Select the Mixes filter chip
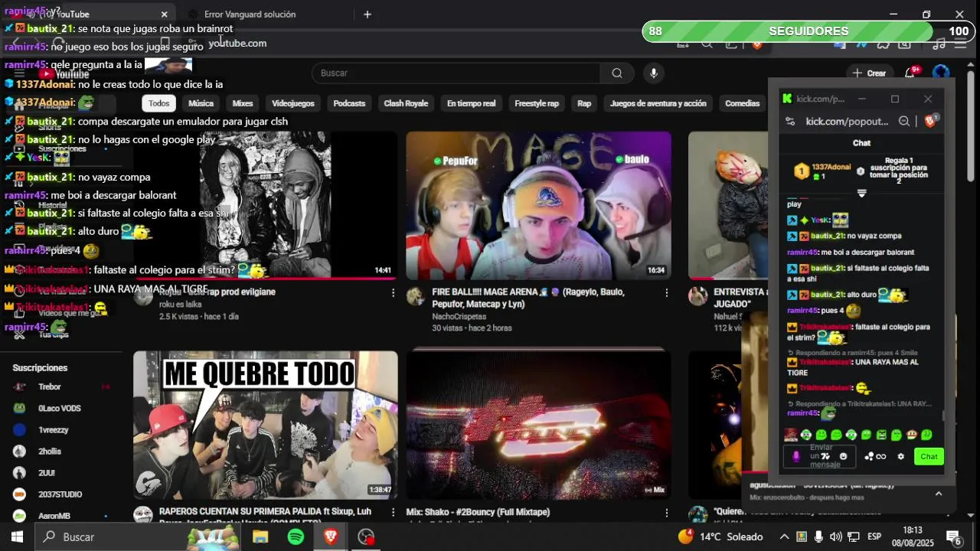This screenshot has width=980, height=551. pos(243,103)
